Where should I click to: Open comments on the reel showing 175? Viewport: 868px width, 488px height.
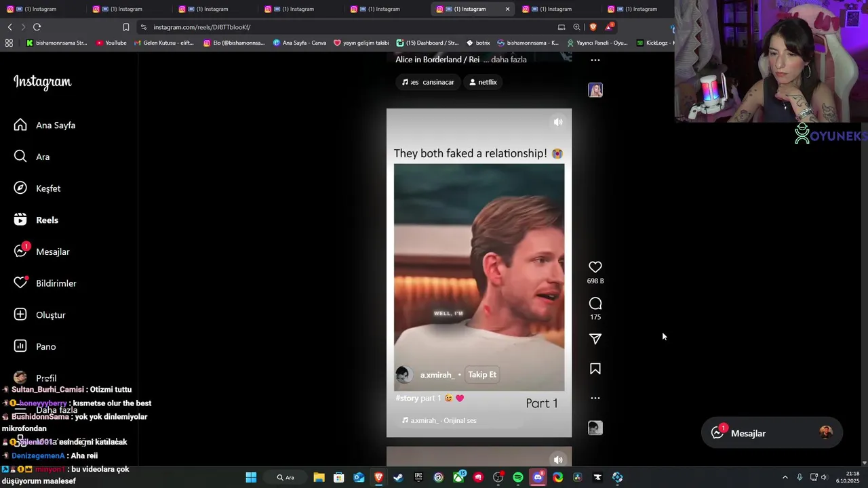(595, 304)
